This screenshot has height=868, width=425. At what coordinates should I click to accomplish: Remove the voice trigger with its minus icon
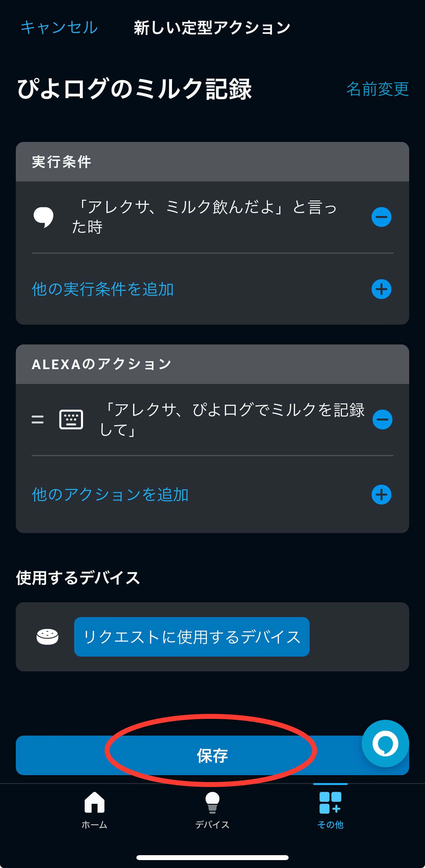coord(381,217)
